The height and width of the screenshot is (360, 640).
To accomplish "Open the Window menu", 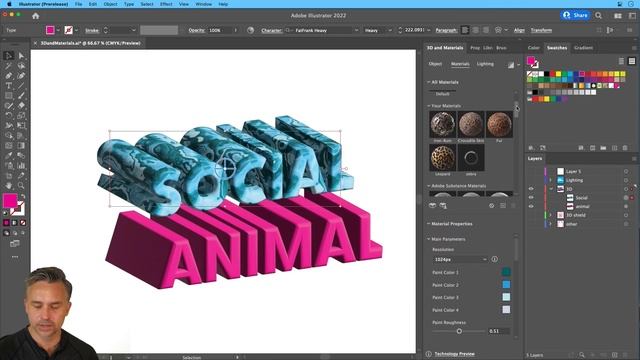I will pyautogui.click(x=203, y=4).
